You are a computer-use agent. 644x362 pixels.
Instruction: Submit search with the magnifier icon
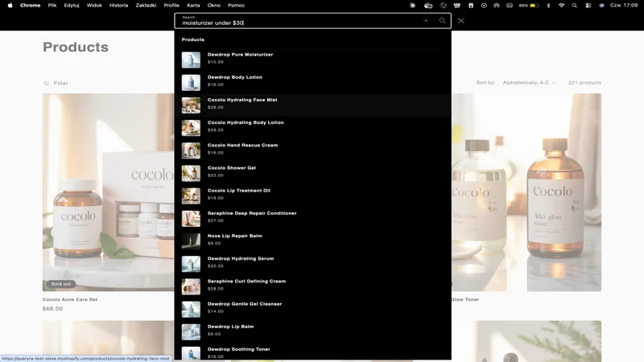442,21
